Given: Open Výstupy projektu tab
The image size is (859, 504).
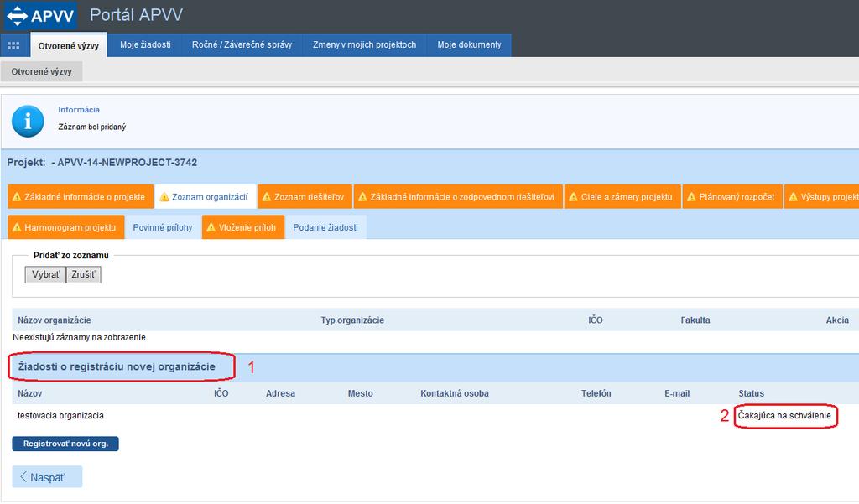Looking at the screenshot, I should [x=821, y=197].
